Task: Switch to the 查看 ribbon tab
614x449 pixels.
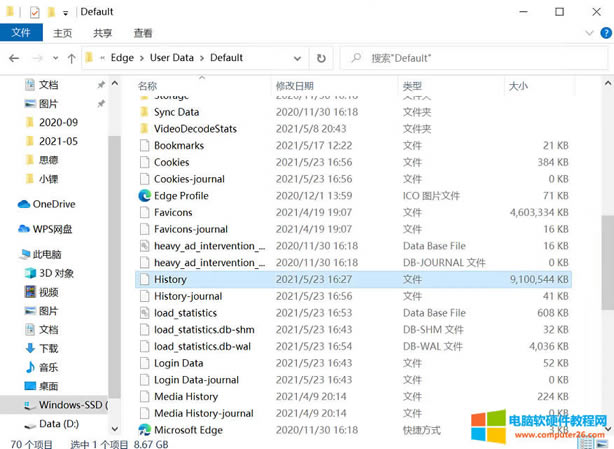Action: coord(143,33)
